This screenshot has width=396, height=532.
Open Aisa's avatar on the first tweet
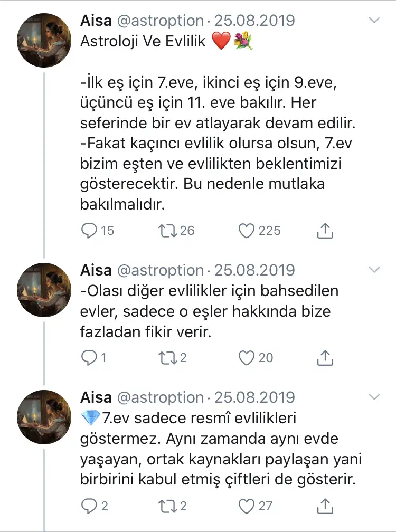pos(44,40)
